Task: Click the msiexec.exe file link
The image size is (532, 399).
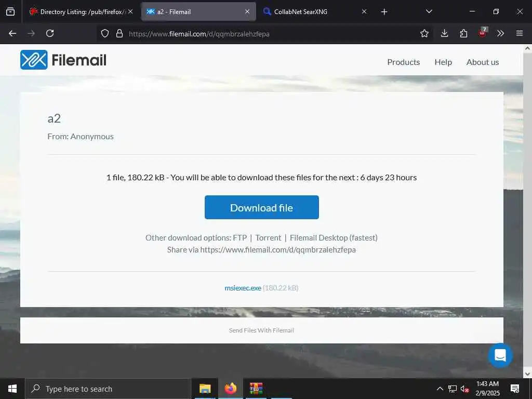Action: point(243,288)
